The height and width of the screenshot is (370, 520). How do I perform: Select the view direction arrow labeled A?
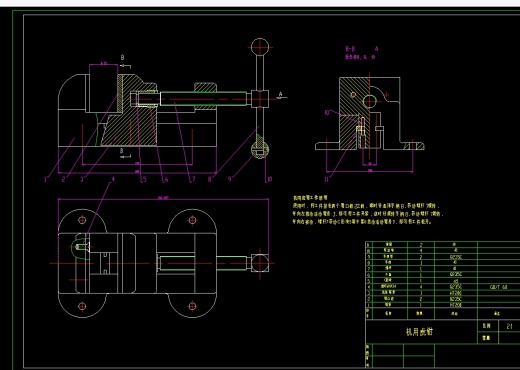[x=281, y=96]
